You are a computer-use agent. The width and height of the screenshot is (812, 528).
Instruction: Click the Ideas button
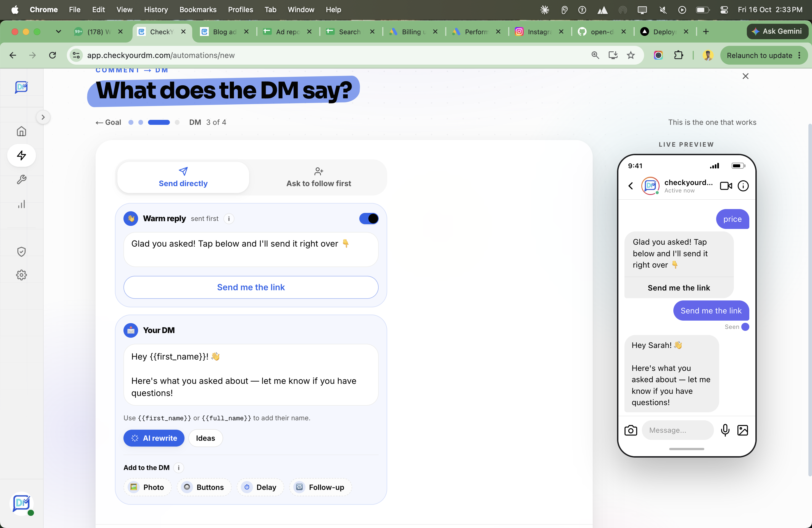[205, 438]
